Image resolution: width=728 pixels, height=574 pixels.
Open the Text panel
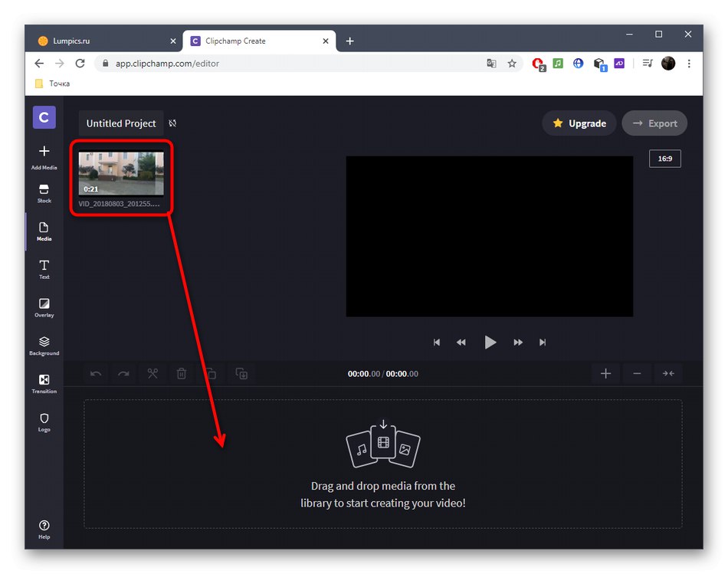[44, 270]
